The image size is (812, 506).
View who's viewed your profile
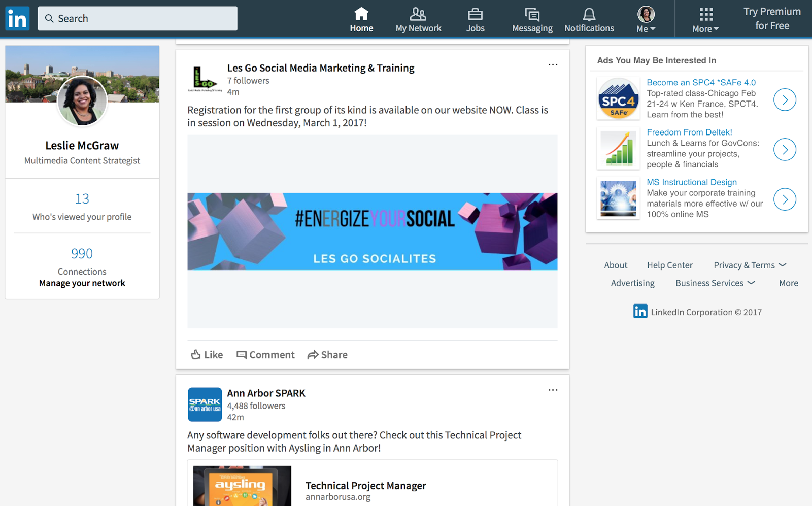(82, 217)
